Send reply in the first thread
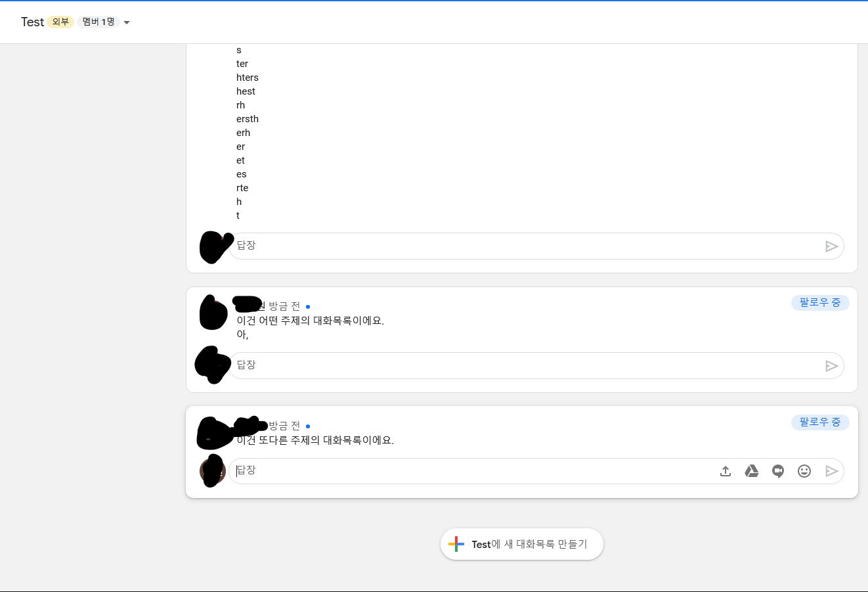 (831, 246)
